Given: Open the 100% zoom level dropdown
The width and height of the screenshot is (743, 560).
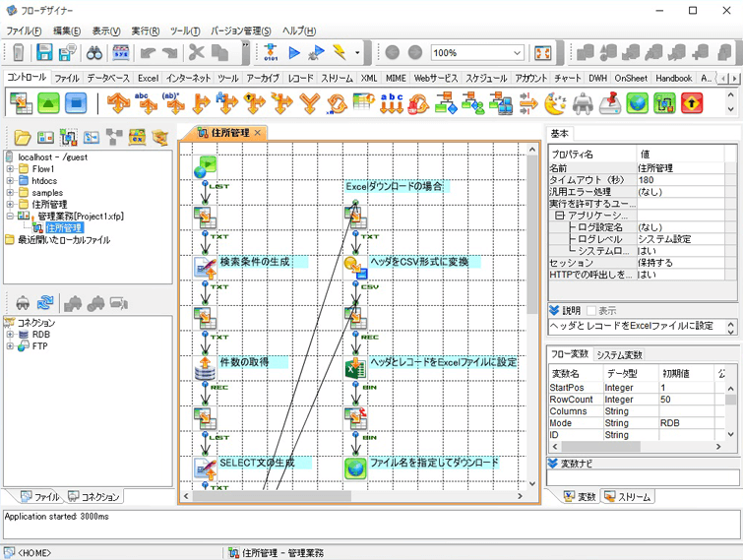Looking at the screenshot, I should (x=517, y=52).
